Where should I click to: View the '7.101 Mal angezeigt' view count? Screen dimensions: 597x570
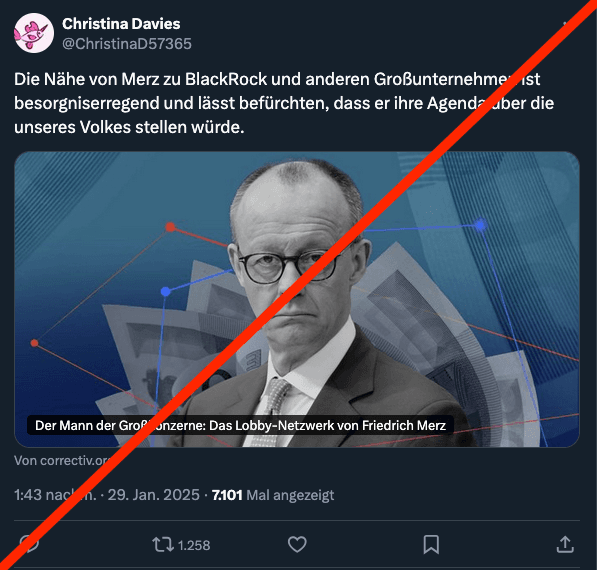click(x=273, y=495)
